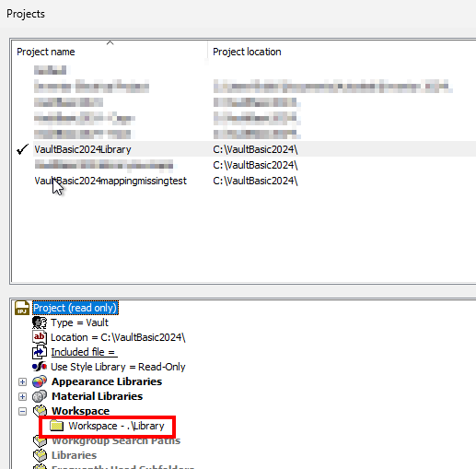The height and width of the screenshot is (469, 476).
Task: Click the Material Libraries icon
Action: point(40,396)
